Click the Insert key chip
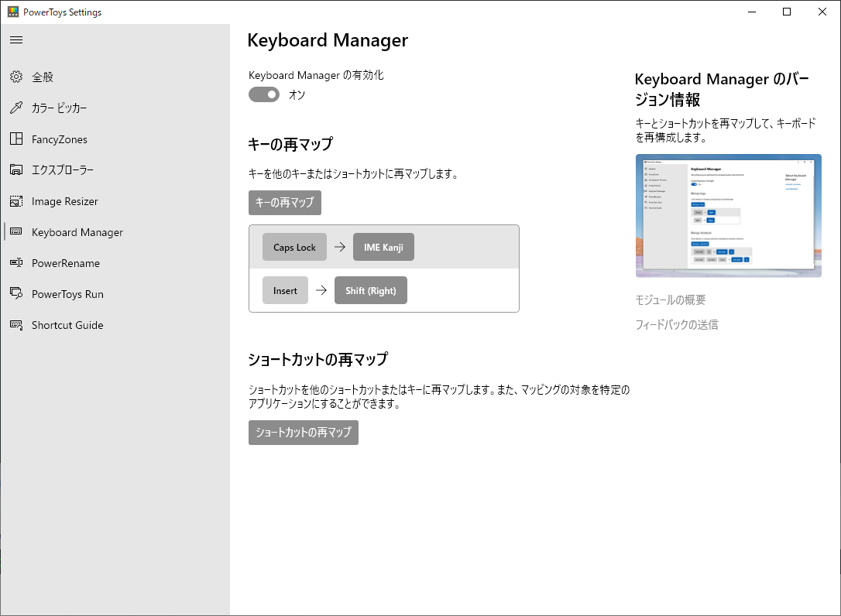 pos(285,290)
